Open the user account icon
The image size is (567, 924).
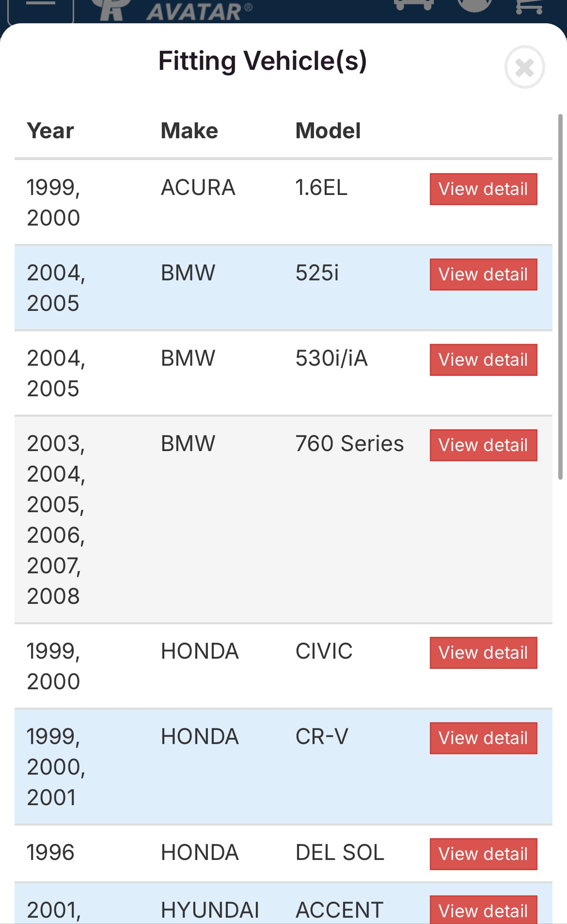474,5
